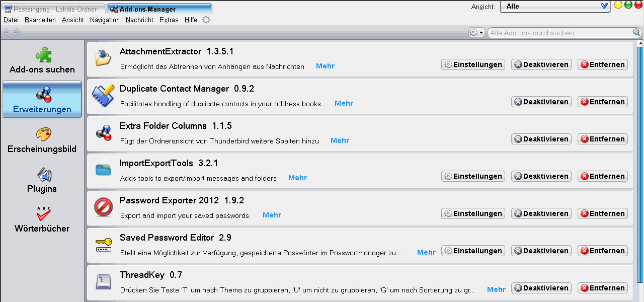
Task: Remove the ThreadKey extension
Action: (x=603, y=288)
